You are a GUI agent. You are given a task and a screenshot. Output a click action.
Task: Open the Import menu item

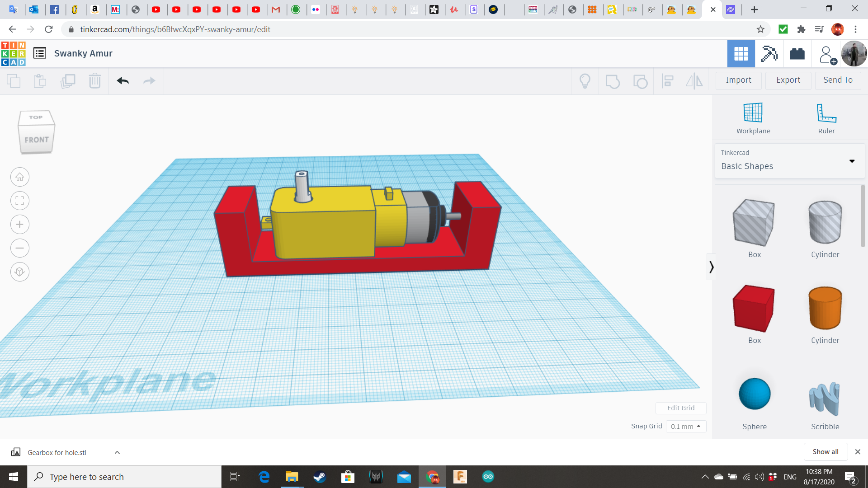point(738,80)
